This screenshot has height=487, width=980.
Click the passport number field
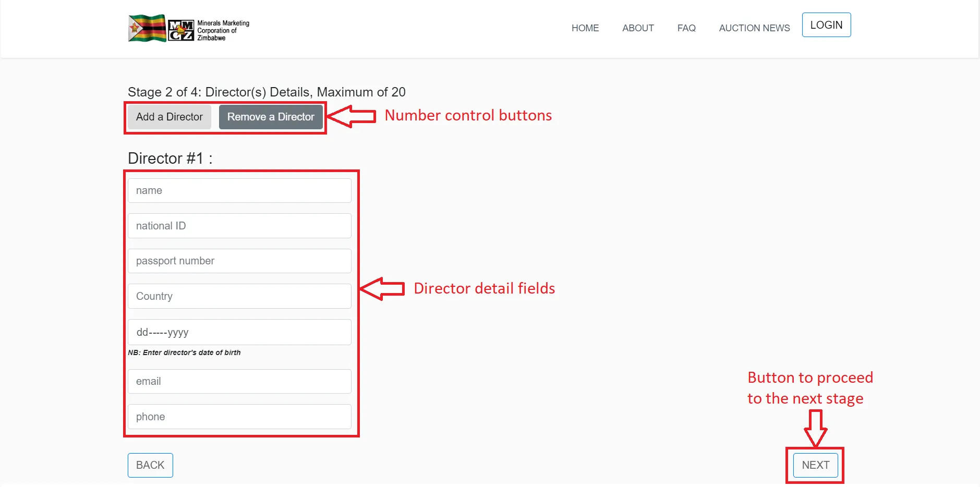click(239, 261)
